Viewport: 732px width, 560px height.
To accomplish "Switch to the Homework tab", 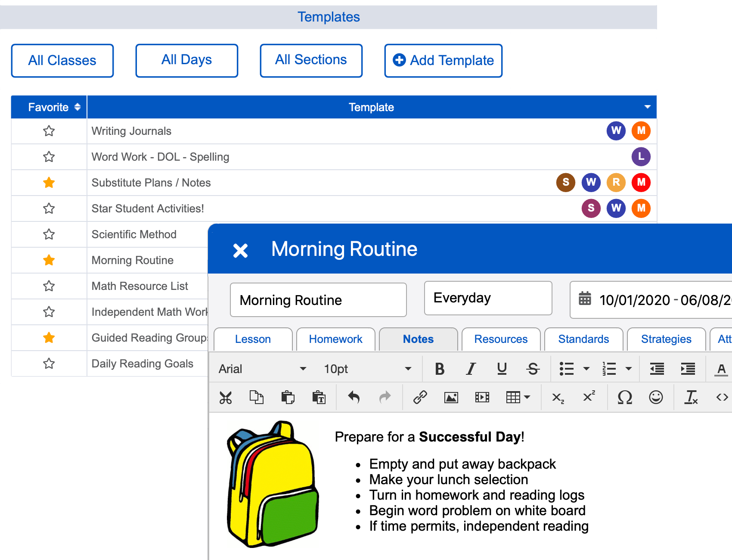I will [x=335, y=339].
